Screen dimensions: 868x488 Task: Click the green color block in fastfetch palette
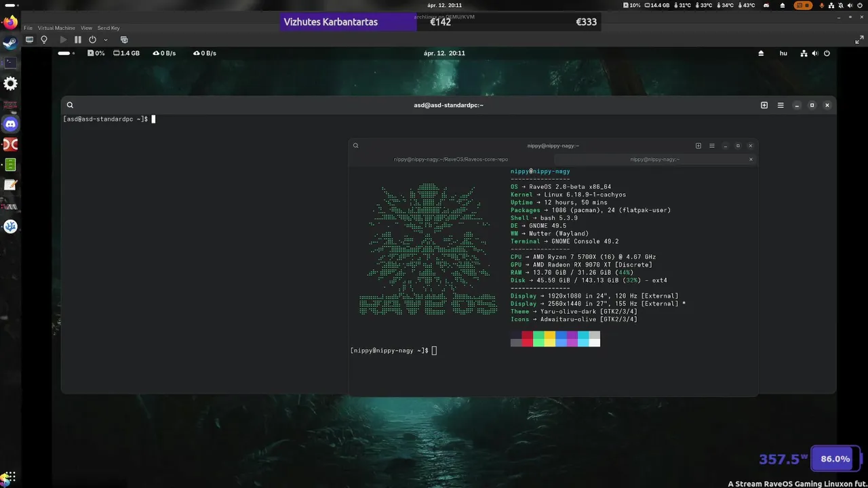tap(538, 339)
